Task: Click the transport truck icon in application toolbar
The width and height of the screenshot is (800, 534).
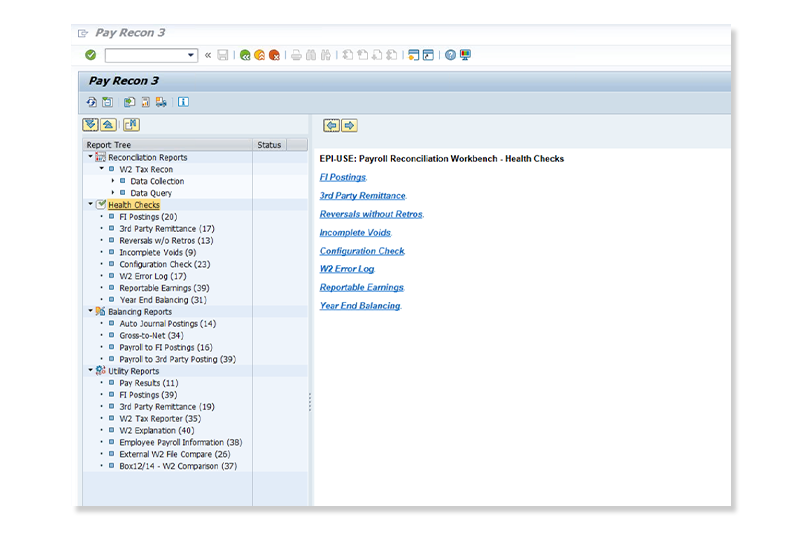Action: (x=161, y=103)
